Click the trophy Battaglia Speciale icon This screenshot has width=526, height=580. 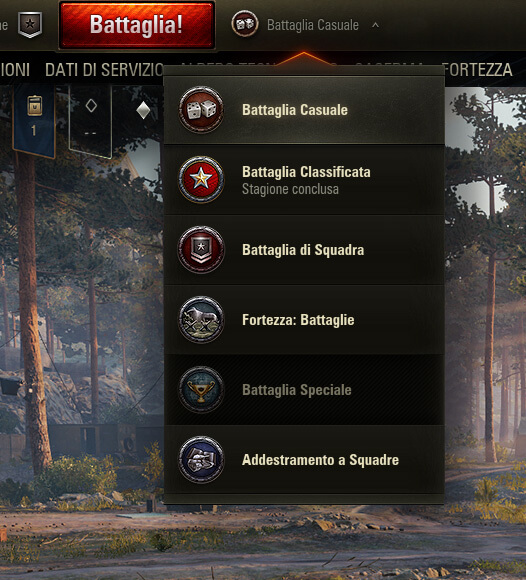point(201,390)
